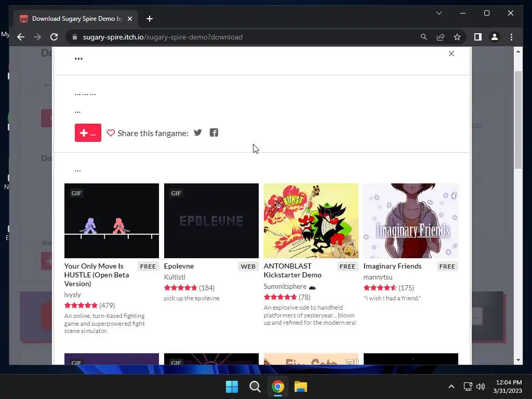Click FREE tag on Imaginary Friends
Viewport: 532px width, 399px height.
pyautogui.click(x=447, y=267)
